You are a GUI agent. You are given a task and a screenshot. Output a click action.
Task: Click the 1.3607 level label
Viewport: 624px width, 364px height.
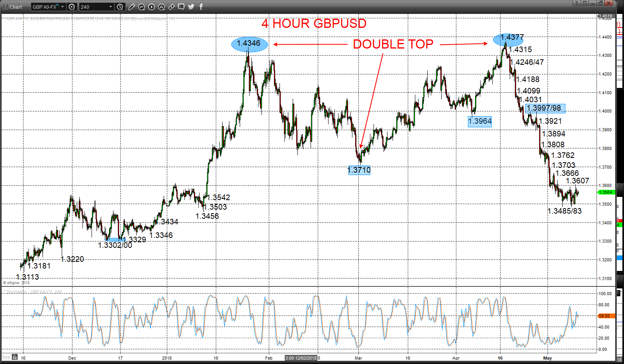pos(577,181)
